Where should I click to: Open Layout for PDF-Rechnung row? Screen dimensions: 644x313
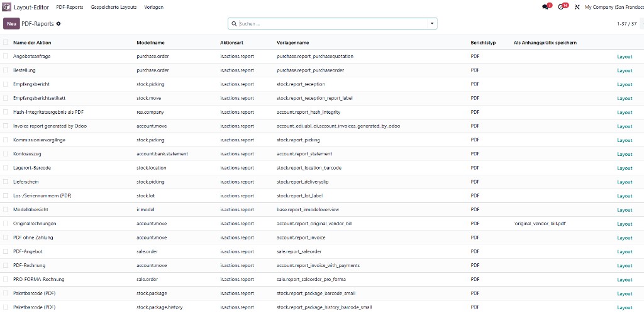[x=625, y=266]
